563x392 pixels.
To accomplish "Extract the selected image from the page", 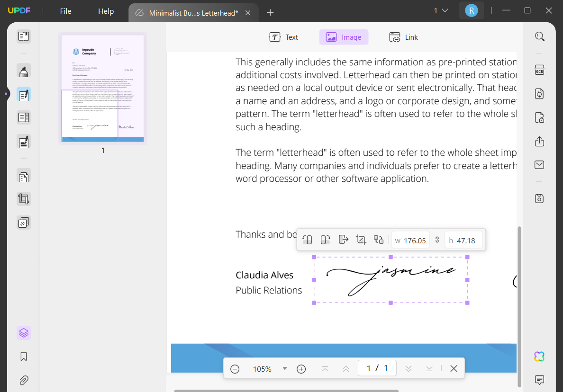I will pyautogui.click(x=343, y=240).
